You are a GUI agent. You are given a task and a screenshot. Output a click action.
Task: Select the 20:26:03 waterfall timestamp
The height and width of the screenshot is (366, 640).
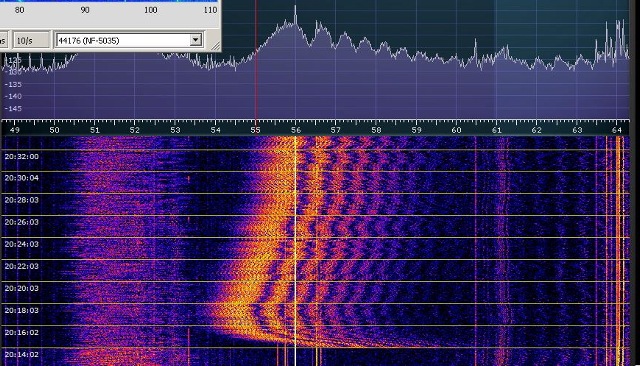(x=22, y=222)
